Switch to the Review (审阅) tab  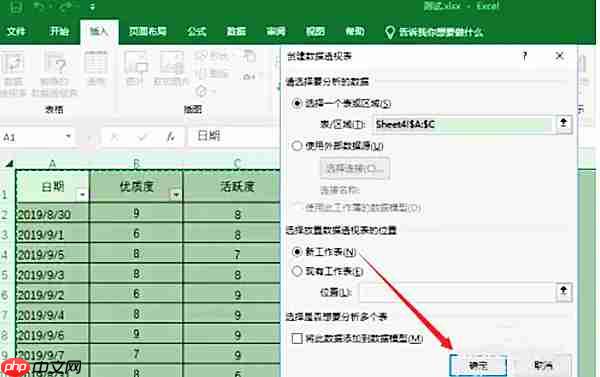(276, 31)
